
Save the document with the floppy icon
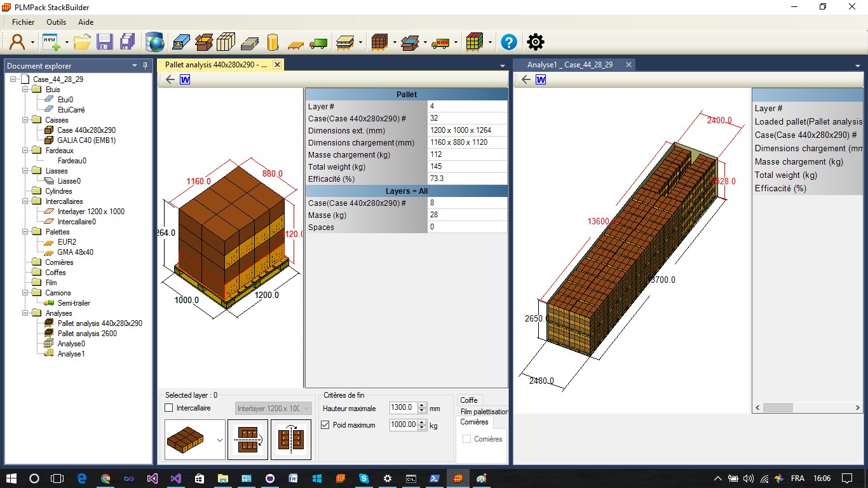(104, 43)
